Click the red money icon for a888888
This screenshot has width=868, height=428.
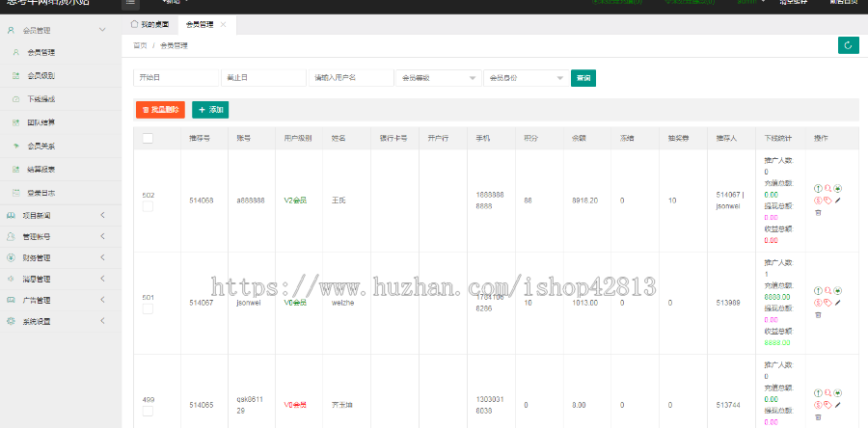(x=818, y=201)
